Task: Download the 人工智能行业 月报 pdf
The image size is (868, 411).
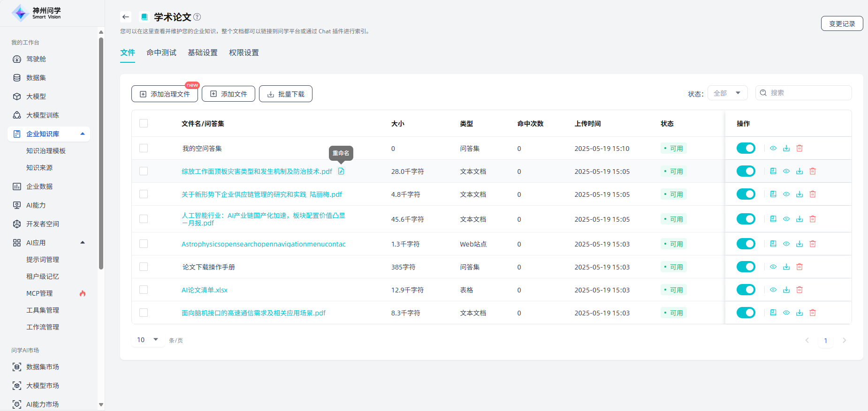Action: 799,219
